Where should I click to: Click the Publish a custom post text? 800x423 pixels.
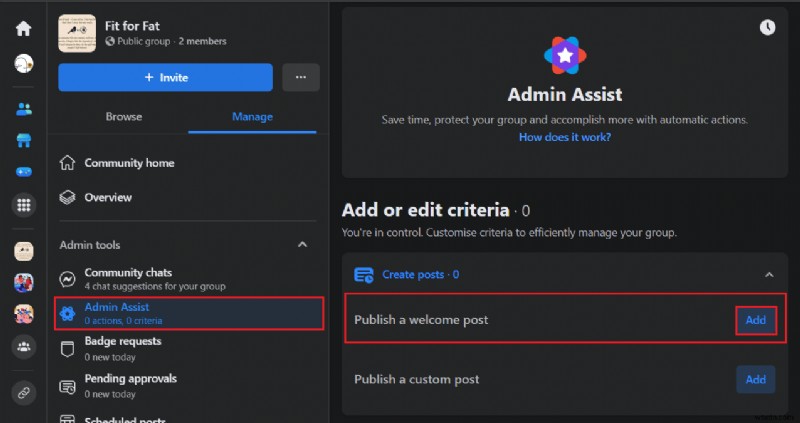(416, 380)
